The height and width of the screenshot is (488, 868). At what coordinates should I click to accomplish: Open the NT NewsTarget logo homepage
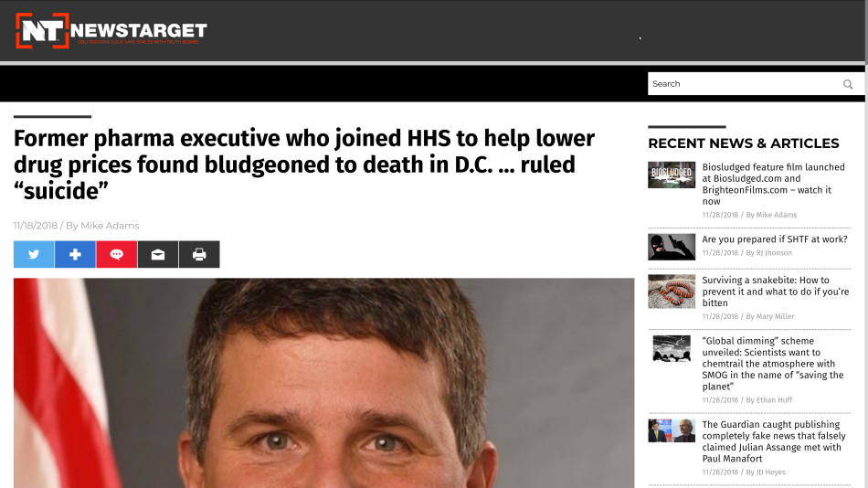pyautogui.click(x=111, y=31)
